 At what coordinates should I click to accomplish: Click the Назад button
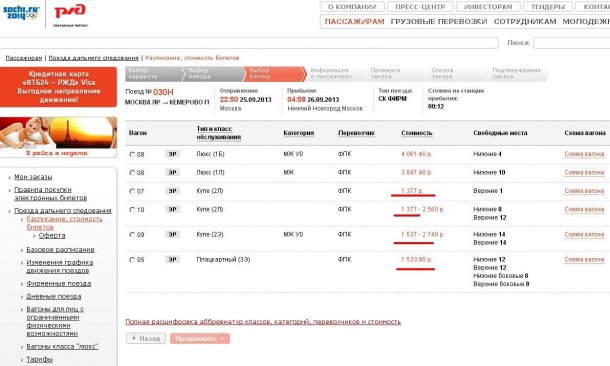[x=146, y=338]
